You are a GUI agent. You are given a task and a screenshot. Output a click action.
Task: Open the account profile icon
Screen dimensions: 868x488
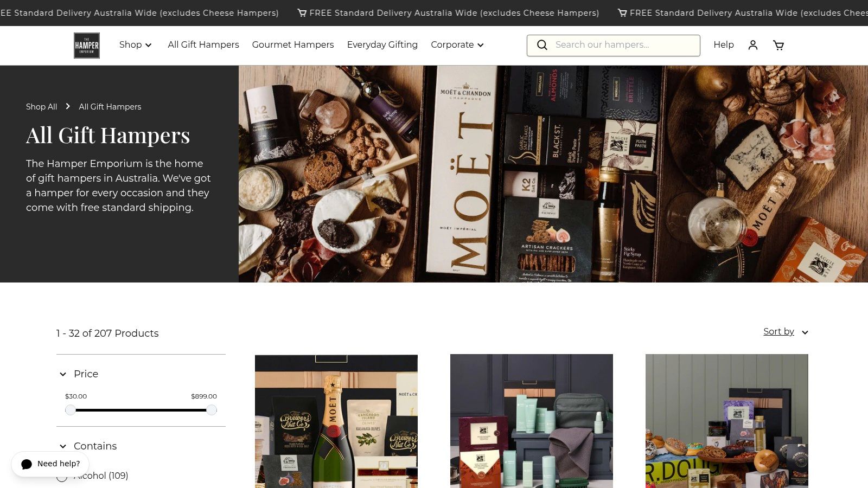click(x=753, y=45)
